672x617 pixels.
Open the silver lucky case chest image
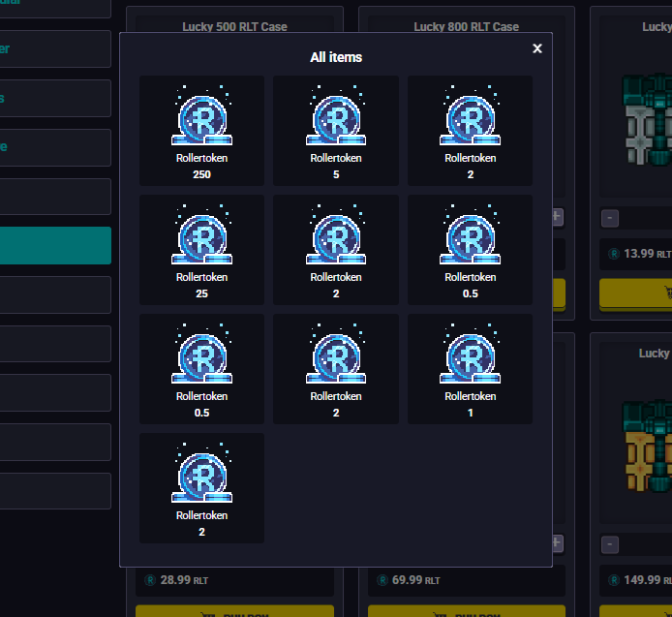[647, 120]
